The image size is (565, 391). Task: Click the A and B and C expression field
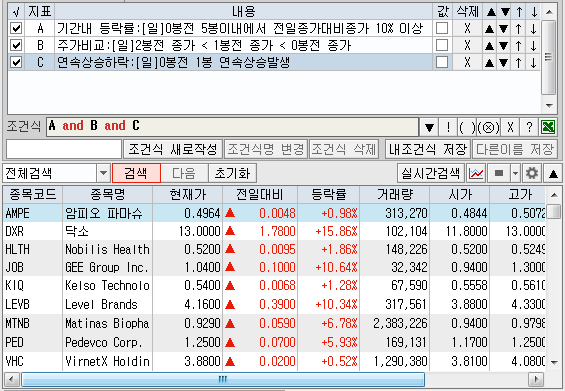coord(232,126)
